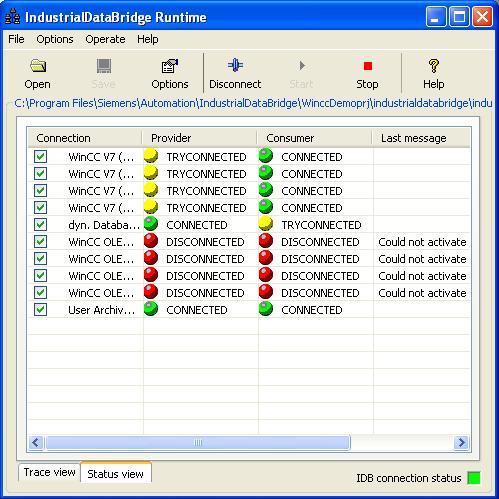
Task: Click the Provider column header
Action: [199, 138]
